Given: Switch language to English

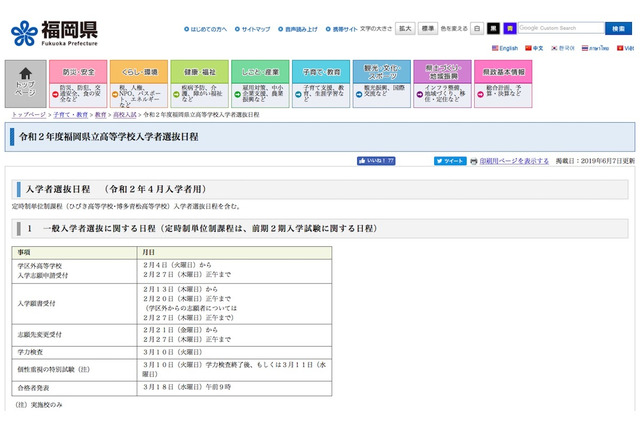Looking at the screenshot, I should [x=505, y=48].
